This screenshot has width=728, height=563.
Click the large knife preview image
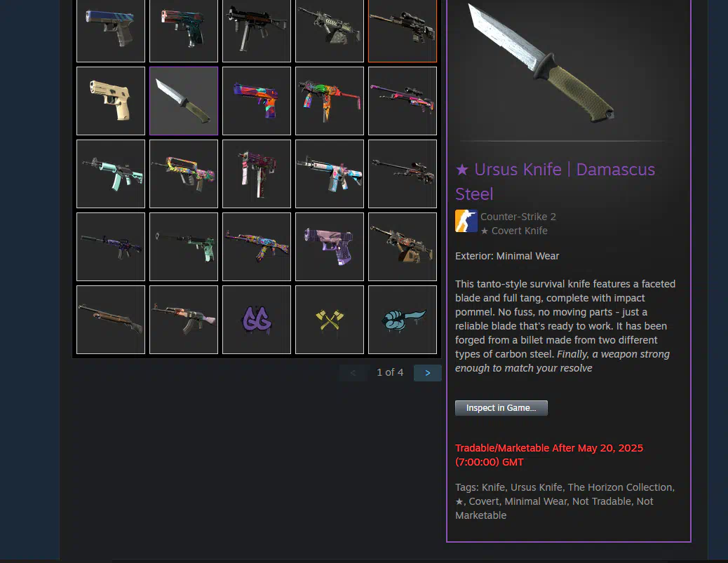tap(541, 62)
